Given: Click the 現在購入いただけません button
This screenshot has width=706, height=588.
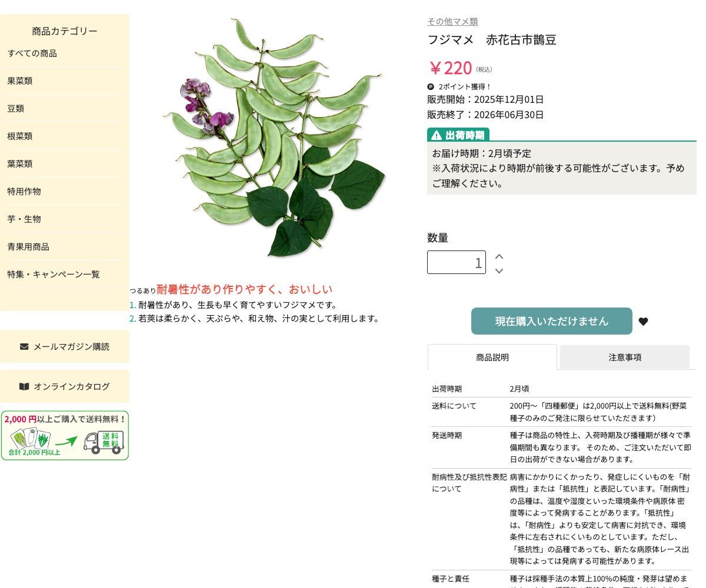Looking at the screenshot, I should pos(551,321).
